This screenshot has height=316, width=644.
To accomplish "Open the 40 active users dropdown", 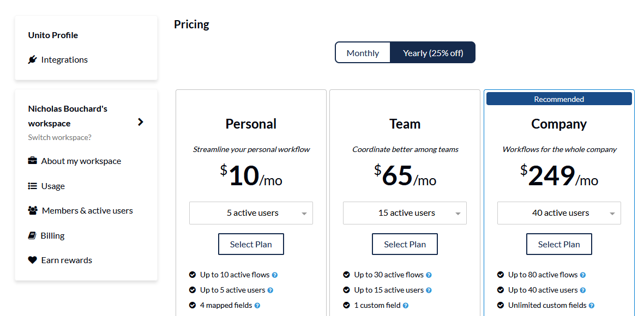I will tap(559, 213).
